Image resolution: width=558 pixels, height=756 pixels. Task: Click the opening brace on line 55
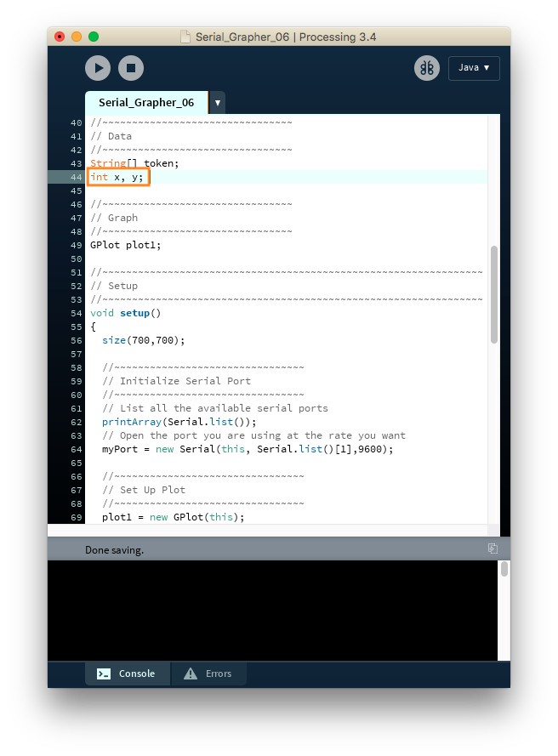93,327
